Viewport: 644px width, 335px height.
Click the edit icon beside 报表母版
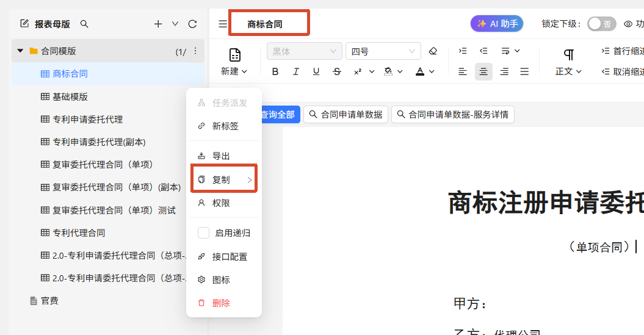[24, 23]
